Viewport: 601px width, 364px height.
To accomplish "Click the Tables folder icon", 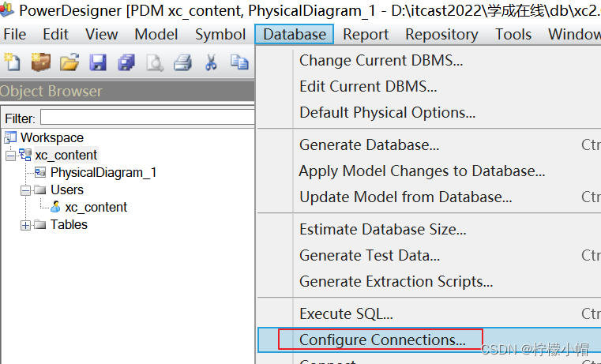I will click(39, 224).
